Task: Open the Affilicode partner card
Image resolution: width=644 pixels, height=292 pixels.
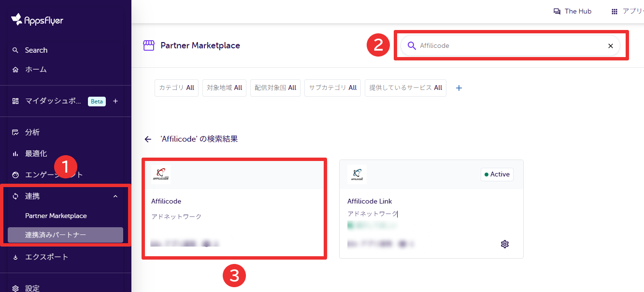Action: (x=234, y=209)
